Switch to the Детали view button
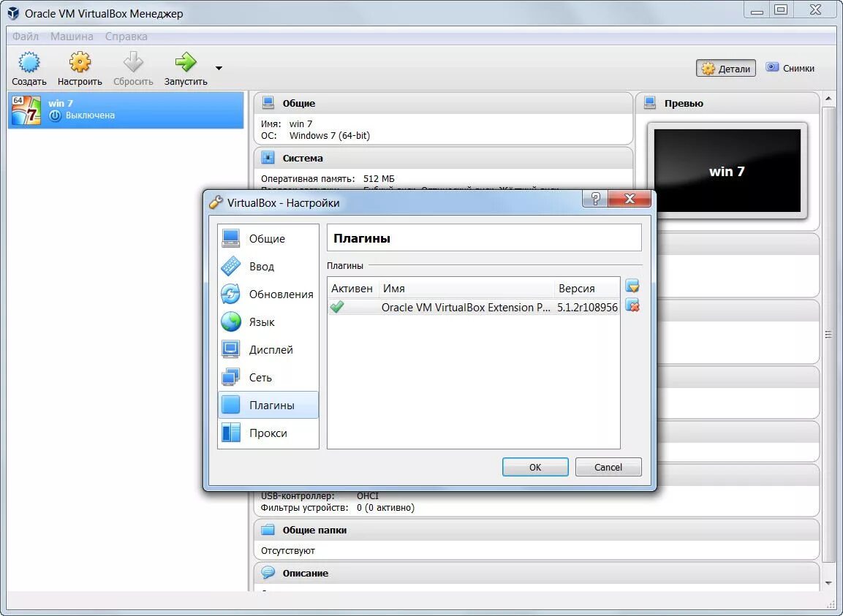843x616 pixels. pyautogui.click(x=726, y=68)
